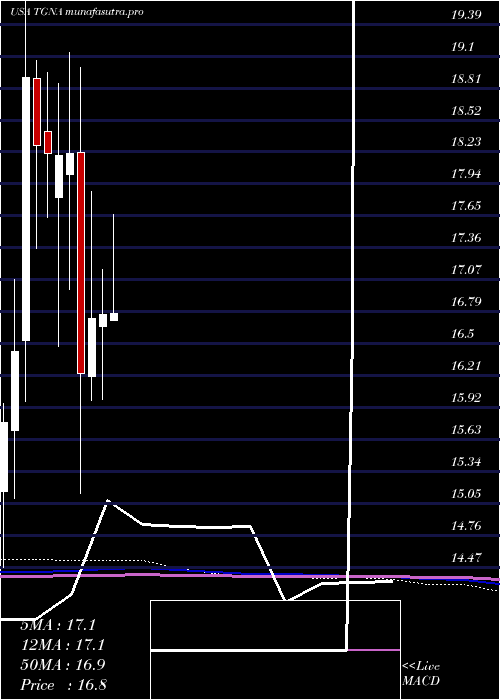Click the 14.47 price axis label

[x=466, y=557]
